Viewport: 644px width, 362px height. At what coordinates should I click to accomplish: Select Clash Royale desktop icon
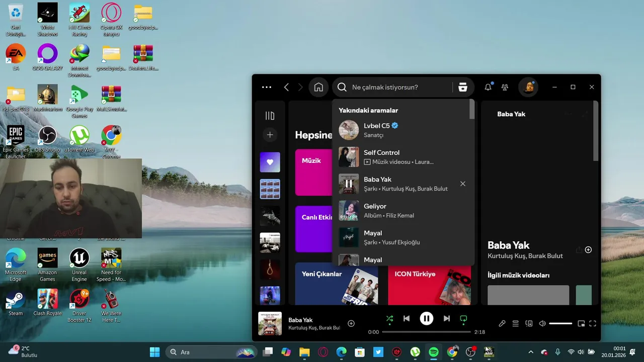pyautogui.click(x=47, y=303)
